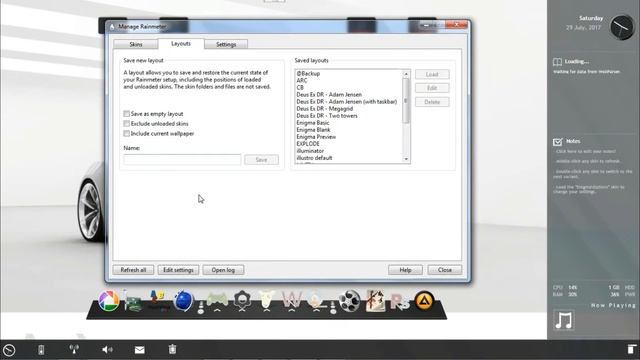Viewport: 640px width, 360px height.
Task: Click the RAM usage value in the sidebar
Action: [572, 294]
